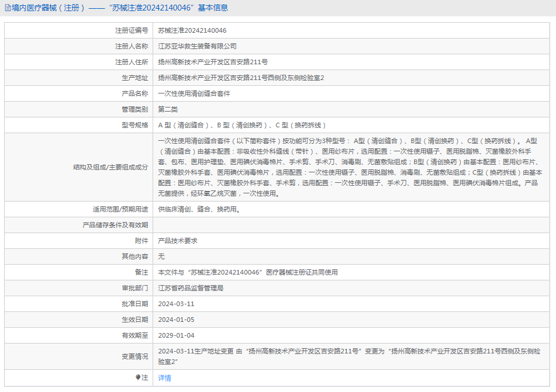This screenshot has width=556, height=392.
Task: Click the label 有效期至
Action: 135,335
